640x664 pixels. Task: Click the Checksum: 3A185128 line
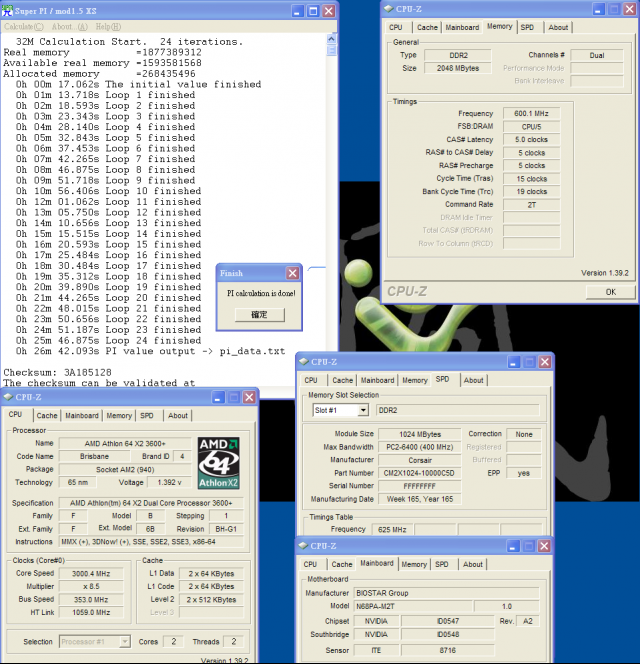(58, 372)
